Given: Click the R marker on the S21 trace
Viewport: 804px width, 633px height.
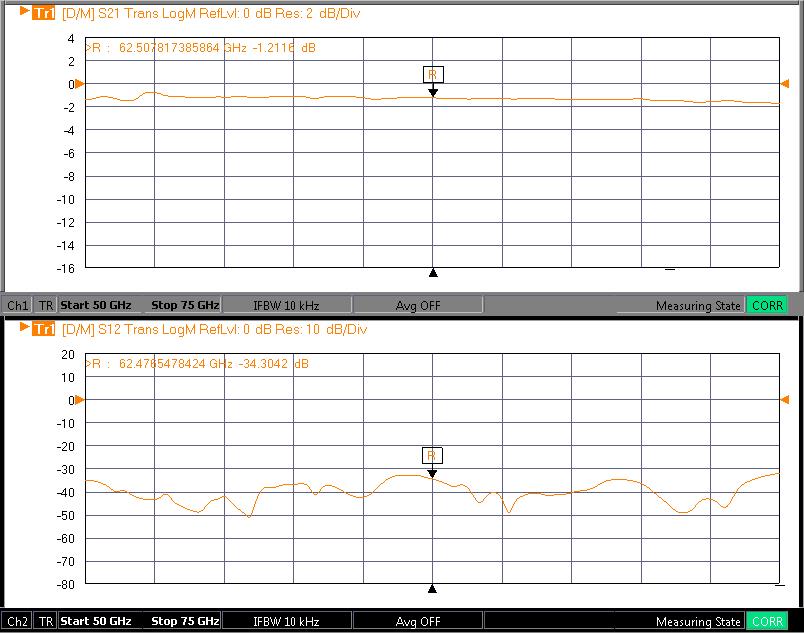Looking at the screenshot, I should click(433, 75).
